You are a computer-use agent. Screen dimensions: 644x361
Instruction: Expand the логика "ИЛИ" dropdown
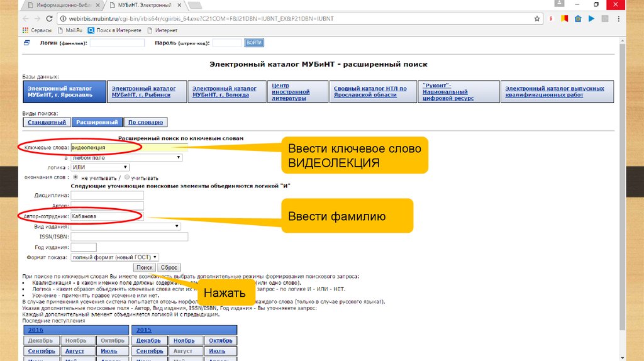[100, 167]
